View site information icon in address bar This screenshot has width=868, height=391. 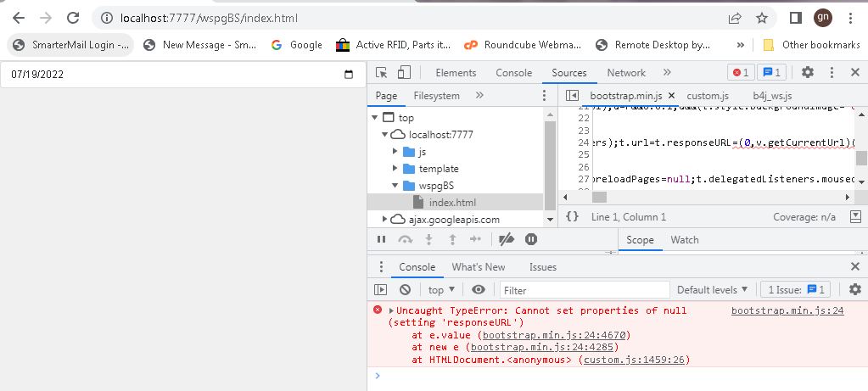pos(106,19)
